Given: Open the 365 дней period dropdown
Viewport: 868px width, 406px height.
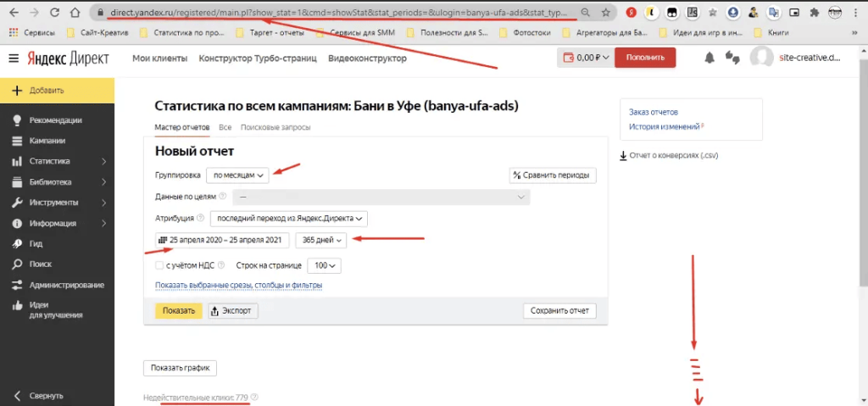Looking at the screenshot, I should [321, 240].
